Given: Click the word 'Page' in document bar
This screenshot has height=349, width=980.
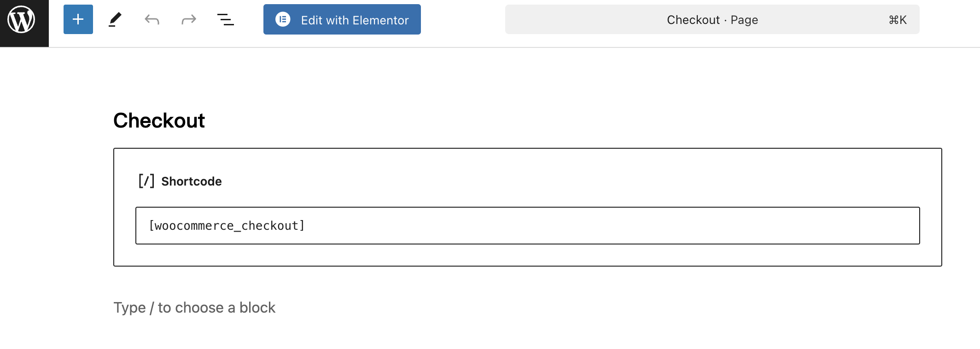Looking at the screenshot, I should 744,20.
